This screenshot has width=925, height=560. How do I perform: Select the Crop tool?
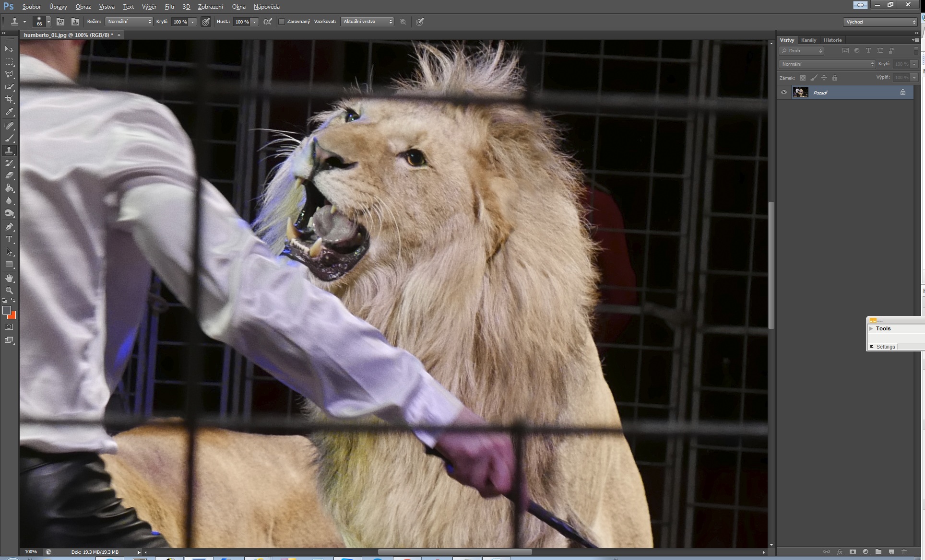(9, 100)
